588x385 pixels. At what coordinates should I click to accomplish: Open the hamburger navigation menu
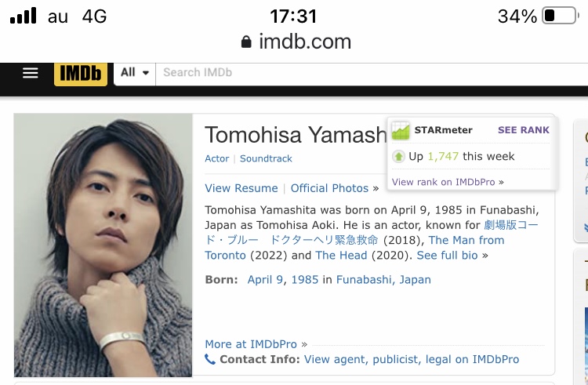(x=31, y=73)
